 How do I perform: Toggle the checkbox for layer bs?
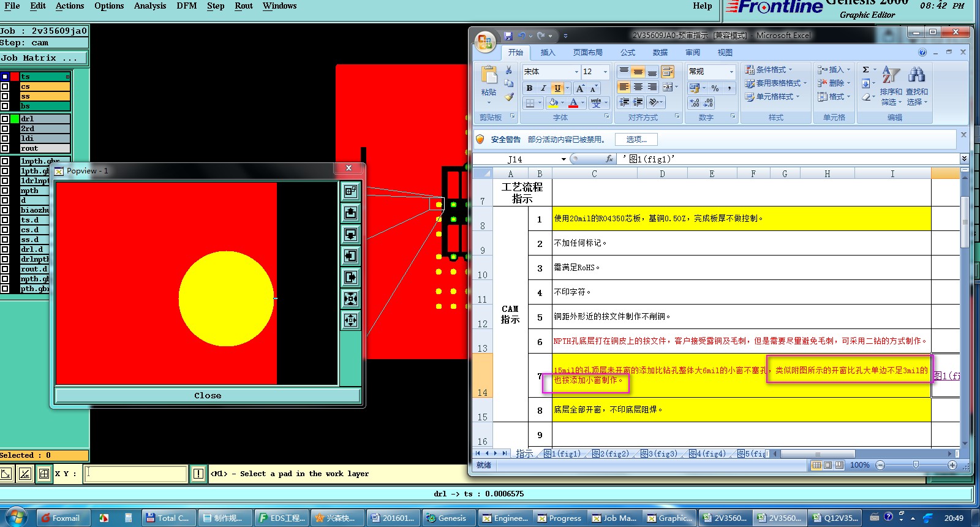click(5, 106)
